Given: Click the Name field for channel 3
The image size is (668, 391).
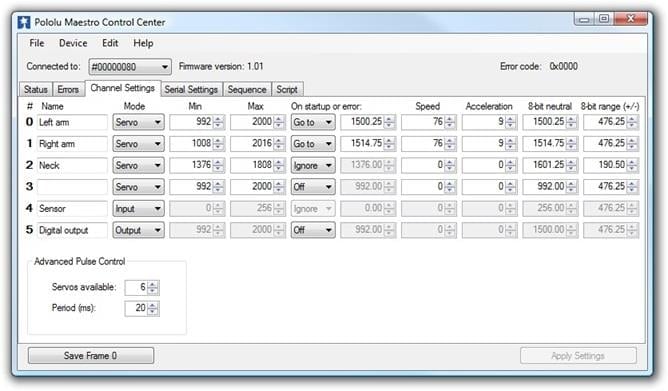Looking at the screenshot, I should [72, 187].
